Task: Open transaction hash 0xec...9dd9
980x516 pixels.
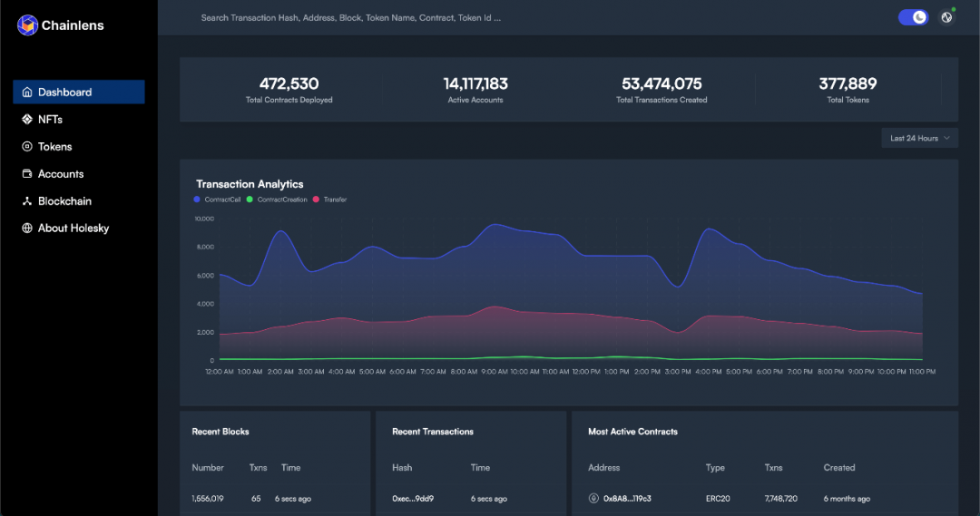Action: [412, 499]
